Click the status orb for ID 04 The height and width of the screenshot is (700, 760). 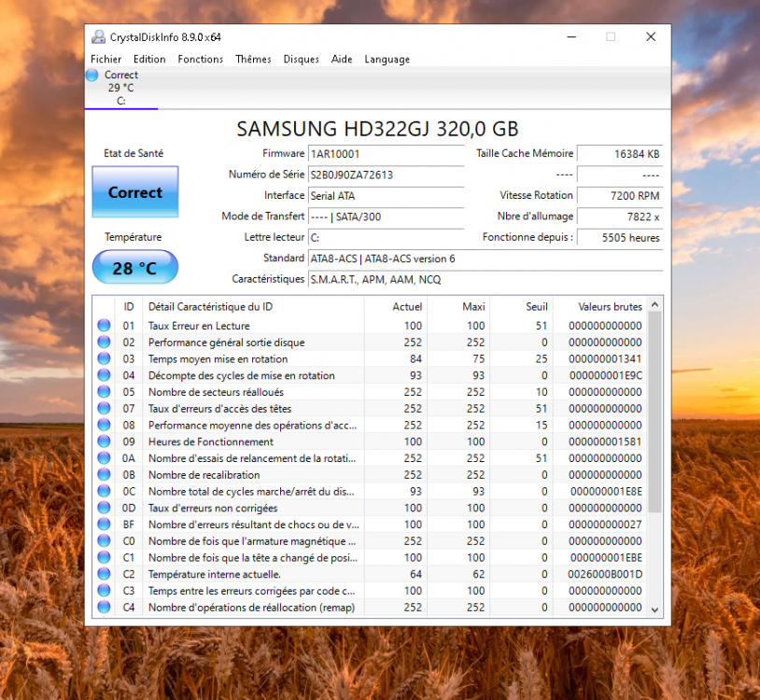(x=104, y=375)
